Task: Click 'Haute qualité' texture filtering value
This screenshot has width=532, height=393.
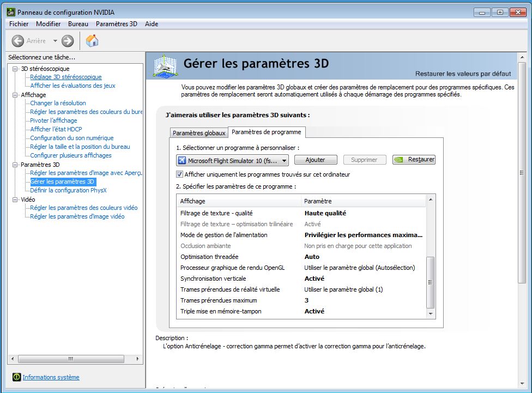Action: pyautogui.click(x=325, y=213)
